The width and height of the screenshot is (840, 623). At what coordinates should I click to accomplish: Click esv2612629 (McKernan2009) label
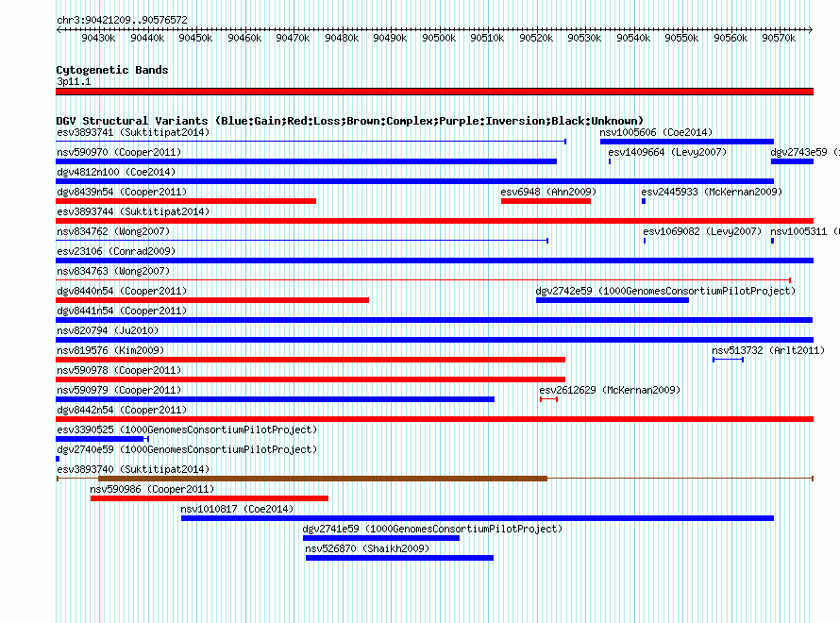(x=610, y=390)
